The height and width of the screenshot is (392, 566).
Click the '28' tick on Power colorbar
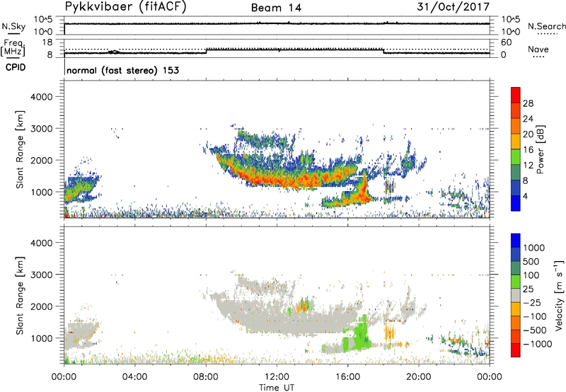click(528, 103)
